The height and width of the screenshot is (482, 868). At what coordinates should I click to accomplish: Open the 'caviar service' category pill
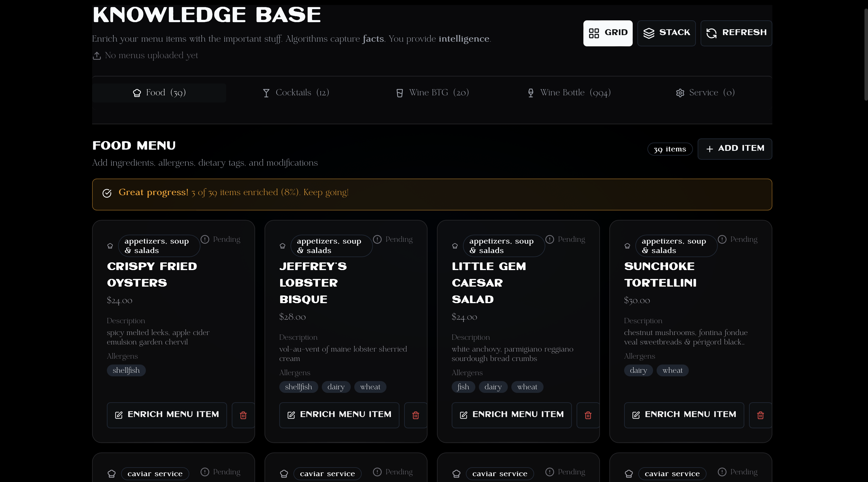pos(155,473)
